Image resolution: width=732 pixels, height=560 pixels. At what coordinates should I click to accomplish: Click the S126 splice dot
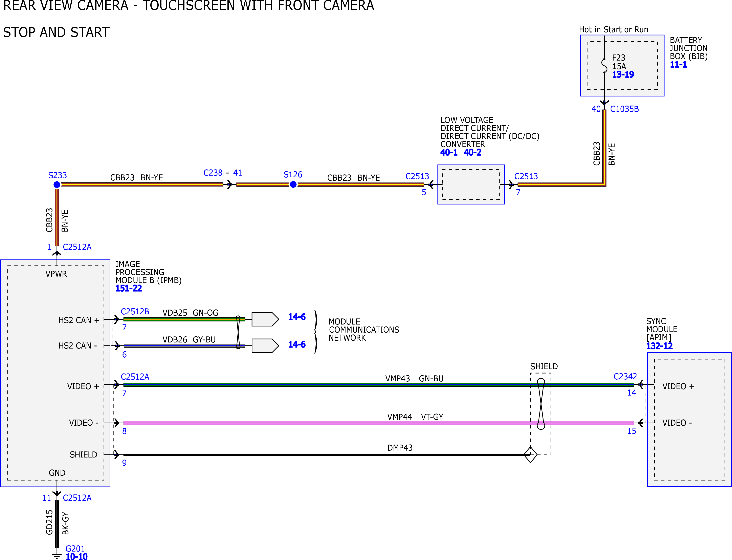(293, 184)
